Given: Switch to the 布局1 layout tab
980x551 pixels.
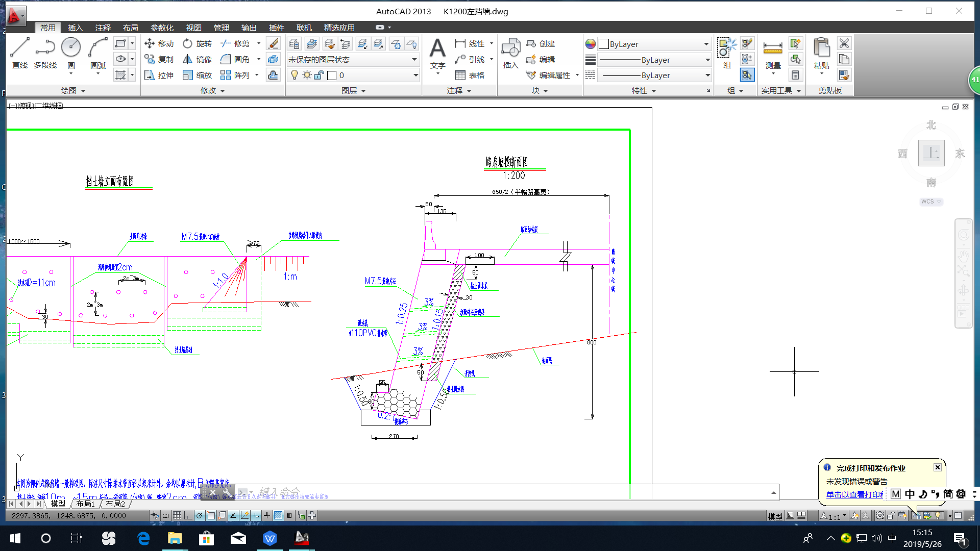Looking at the screenshot, I should tap(86, 504).
